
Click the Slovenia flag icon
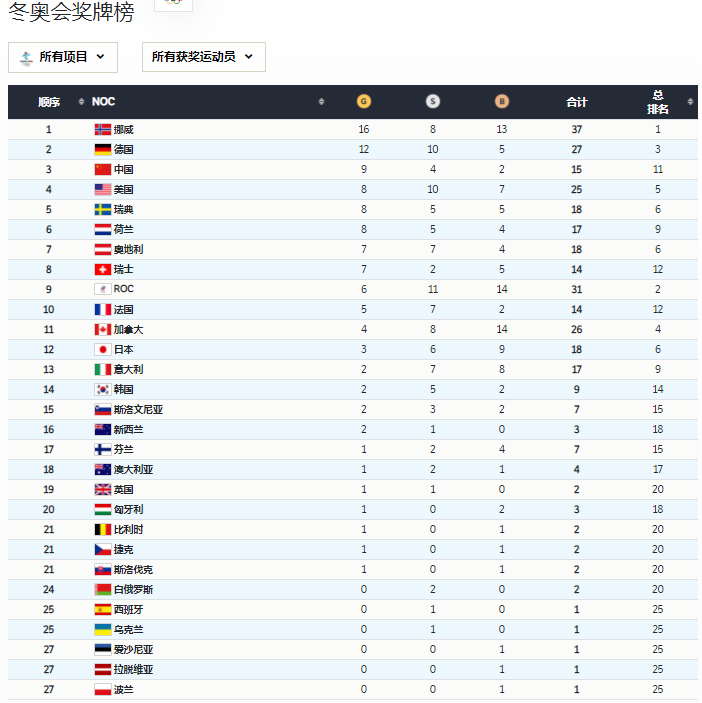tap(103, 409)
